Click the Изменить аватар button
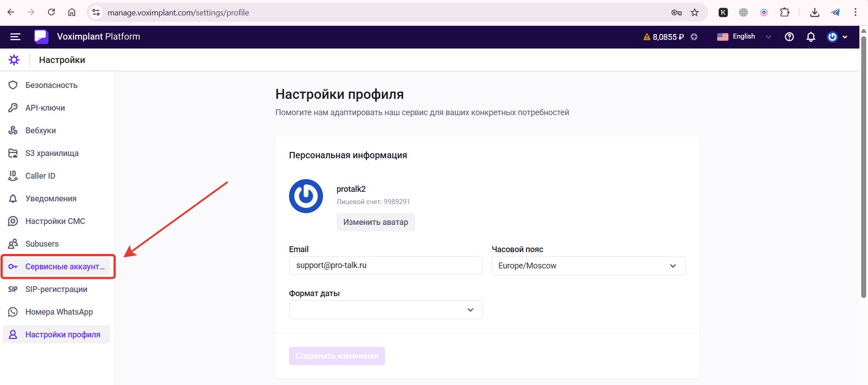Viewport: 868px width, 385px height. 375,222
